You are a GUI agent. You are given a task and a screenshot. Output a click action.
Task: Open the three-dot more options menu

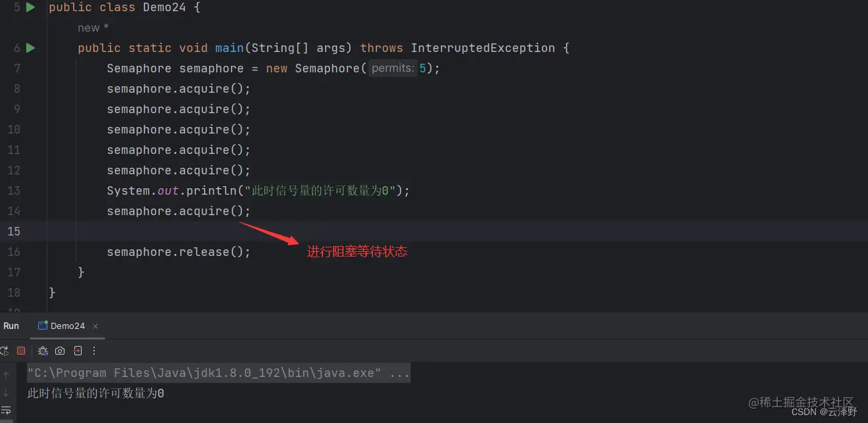click(x=94, y=351)
